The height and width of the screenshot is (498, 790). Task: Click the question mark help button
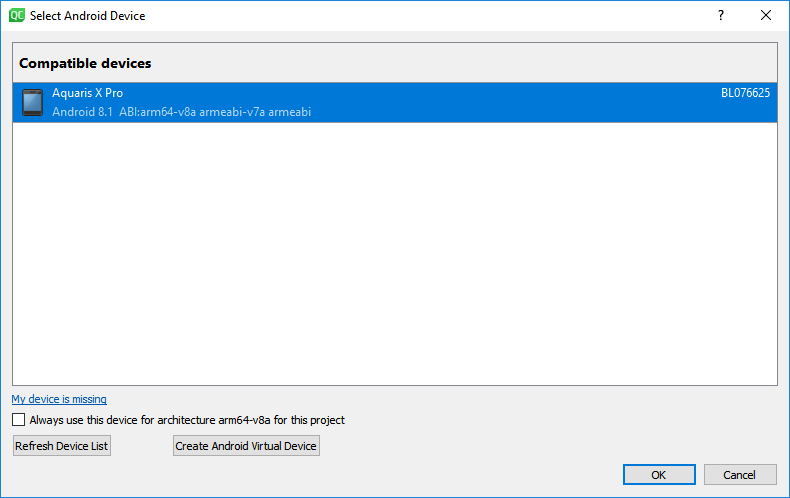click(720, 16)
